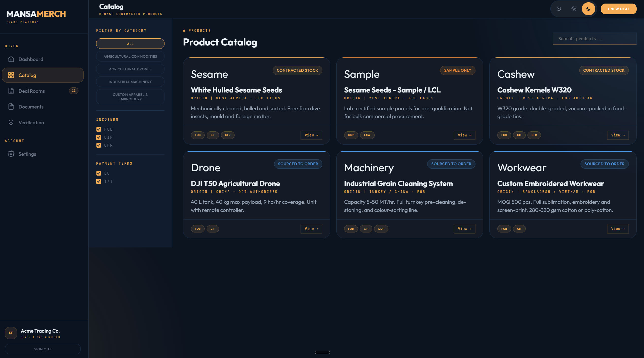Open the Acme Trading Co avatar badge
This screenshot has width=644, height=358.
(x=11, y=333)
